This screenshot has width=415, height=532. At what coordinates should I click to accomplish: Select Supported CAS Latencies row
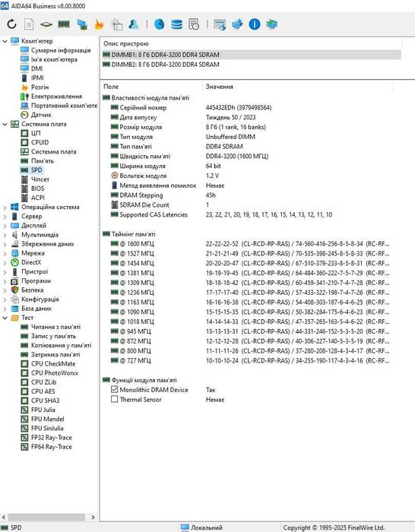251,215
